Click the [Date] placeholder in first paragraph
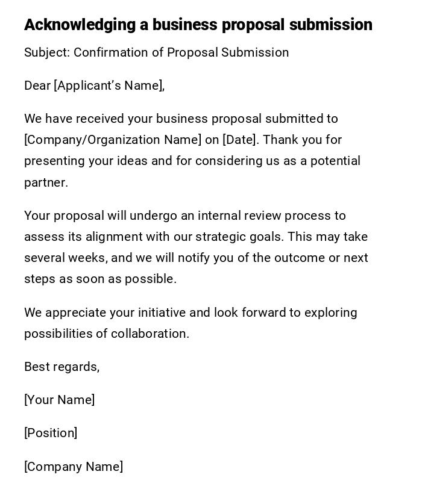Image resolution: width=422 pixels, height=504 pixels. (x=240, y=140)
